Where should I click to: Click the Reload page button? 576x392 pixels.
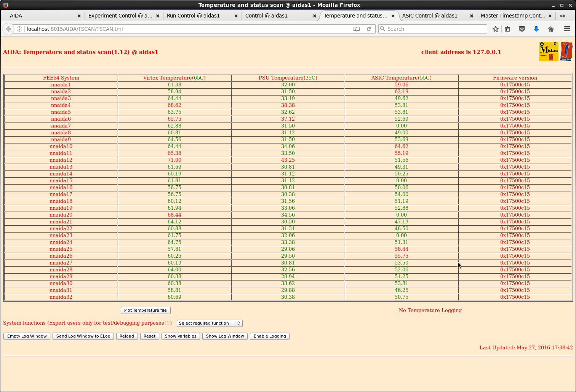(x=127, y=336)
